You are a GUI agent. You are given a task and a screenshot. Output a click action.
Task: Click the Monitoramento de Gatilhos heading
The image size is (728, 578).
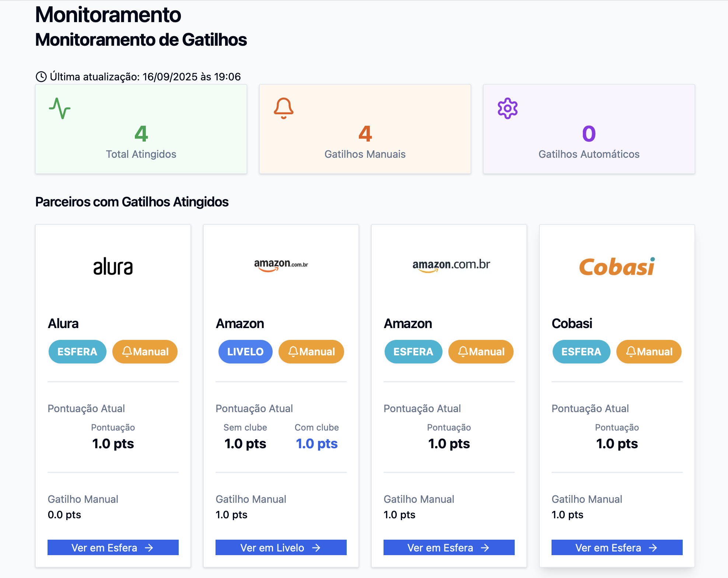[x=141, y=40]
